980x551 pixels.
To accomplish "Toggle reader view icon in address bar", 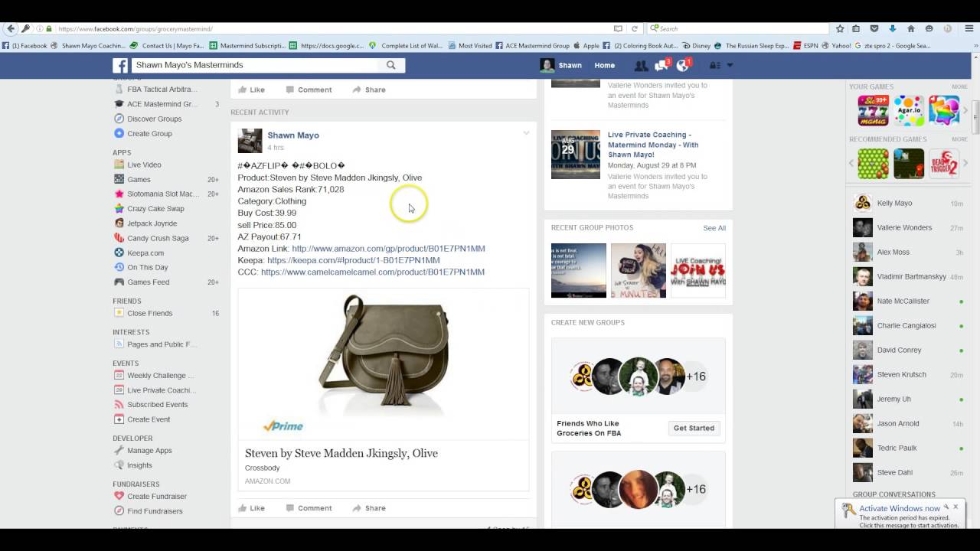I will pos(618,28).
